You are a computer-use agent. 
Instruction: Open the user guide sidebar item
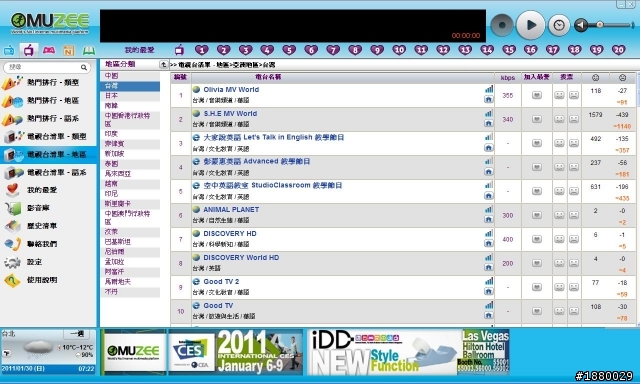(48, 280)
